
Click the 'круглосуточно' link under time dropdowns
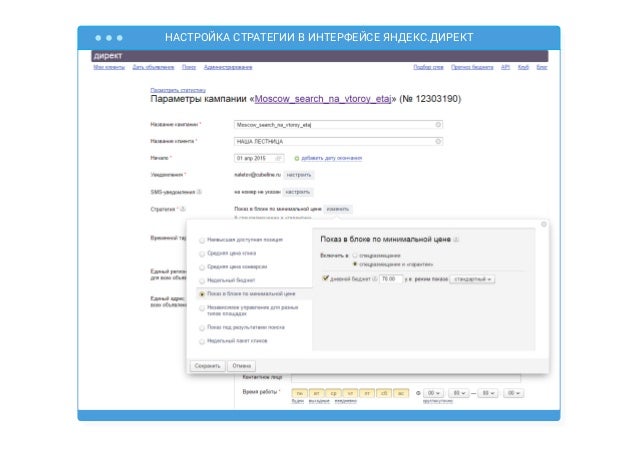(438, 402)
